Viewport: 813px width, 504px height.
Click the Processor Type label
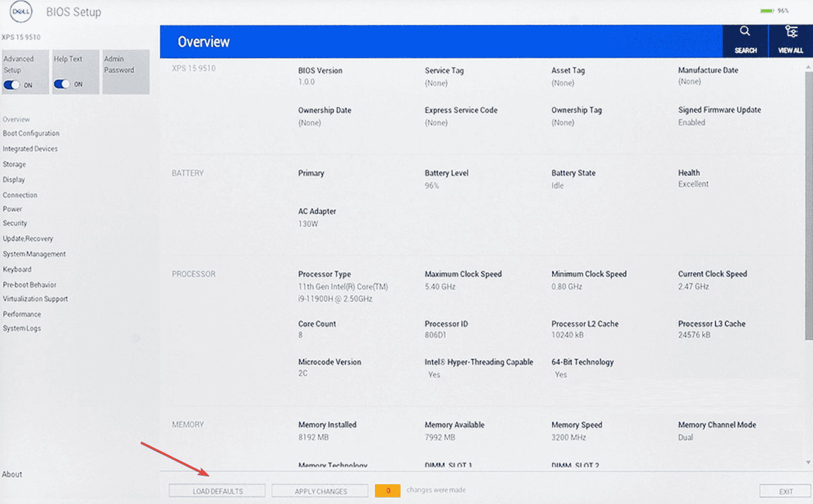point(324,274)
